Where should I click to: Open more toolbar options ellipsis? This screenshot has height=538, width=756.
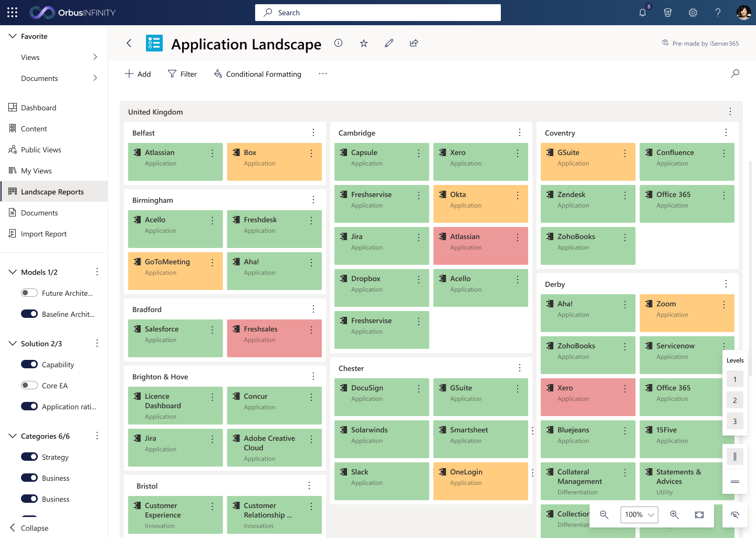click(323, 74)
